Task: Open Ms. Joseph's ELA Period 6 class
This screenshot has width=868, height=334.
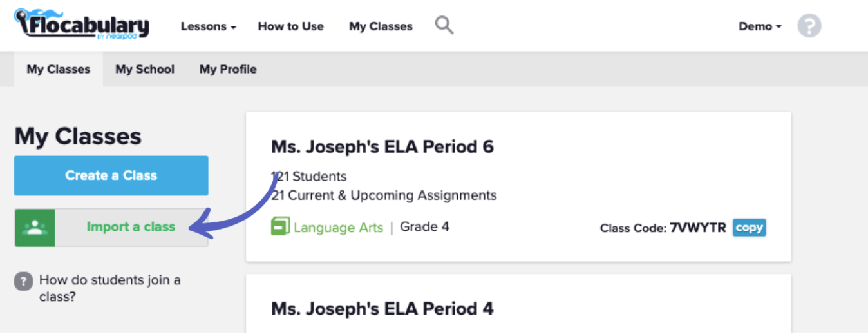Action: pos(382,147)
